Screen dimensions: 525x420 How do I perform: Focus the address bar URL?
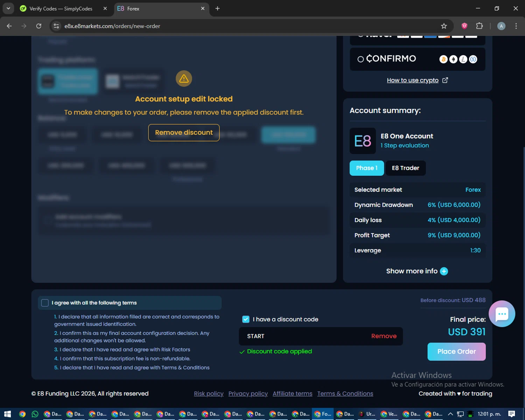click(112, 26)
